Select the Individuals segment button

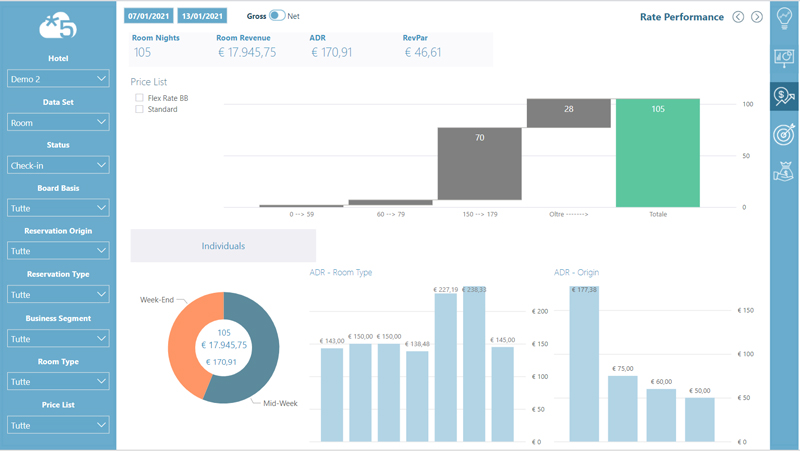coord(223,245)
